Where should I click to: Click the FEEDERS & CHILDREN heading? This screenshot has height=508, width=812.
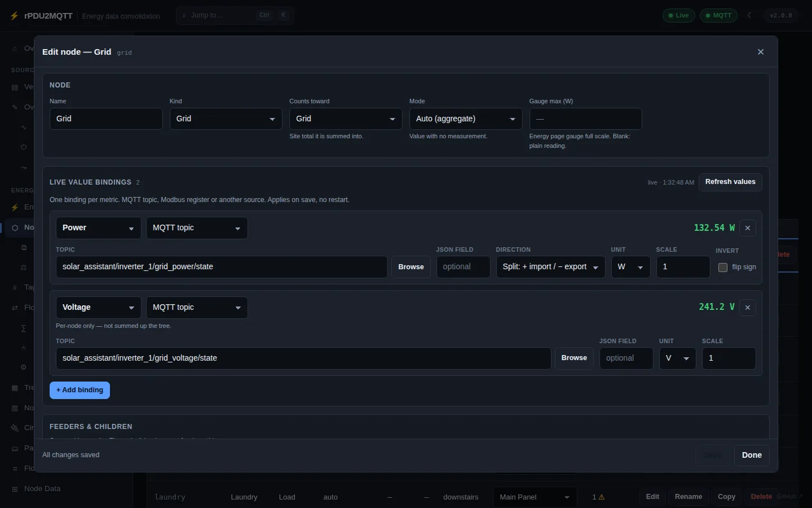pyautogui.click(x=91, y=427)
